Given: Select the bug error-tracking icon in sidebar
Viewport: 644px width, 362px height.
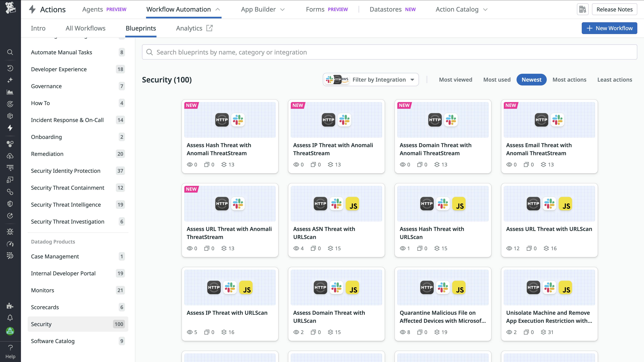Looking at the screenshot, I should pos(10,231).
